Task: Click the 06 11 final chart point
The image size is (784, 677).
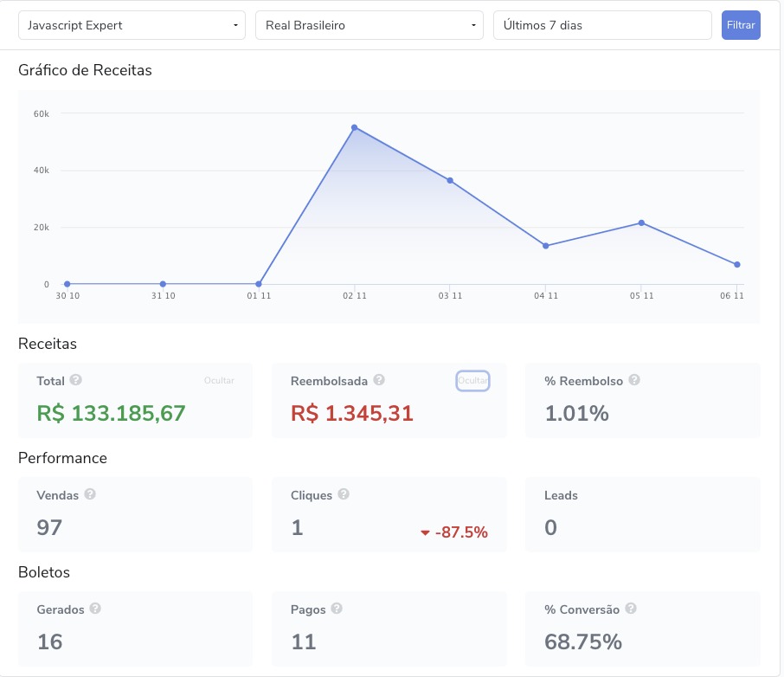Action: [737, 264]
